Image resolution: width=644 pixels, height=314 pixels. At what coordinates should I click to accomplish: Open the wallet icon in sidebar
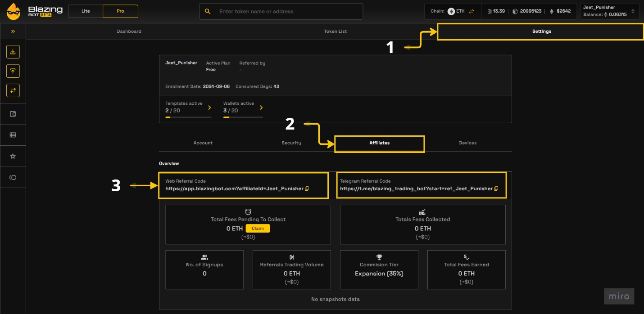click(13, 114)
